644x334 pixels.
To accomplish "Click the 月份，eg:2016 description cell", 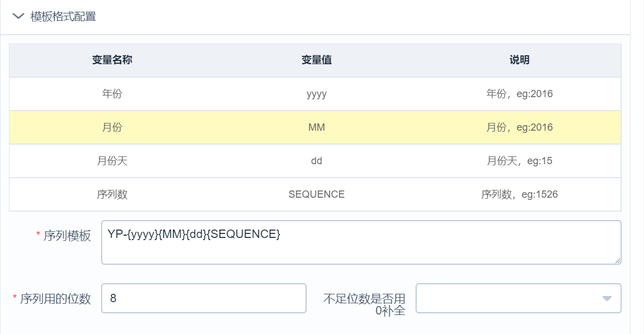I will (519, 127).
